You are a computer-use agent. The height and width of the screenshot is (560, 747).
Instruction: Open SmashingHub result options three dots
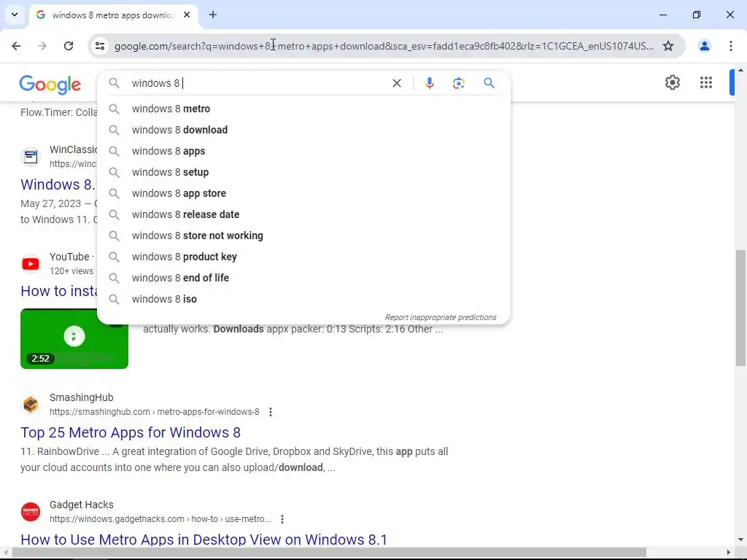[271, 412]
